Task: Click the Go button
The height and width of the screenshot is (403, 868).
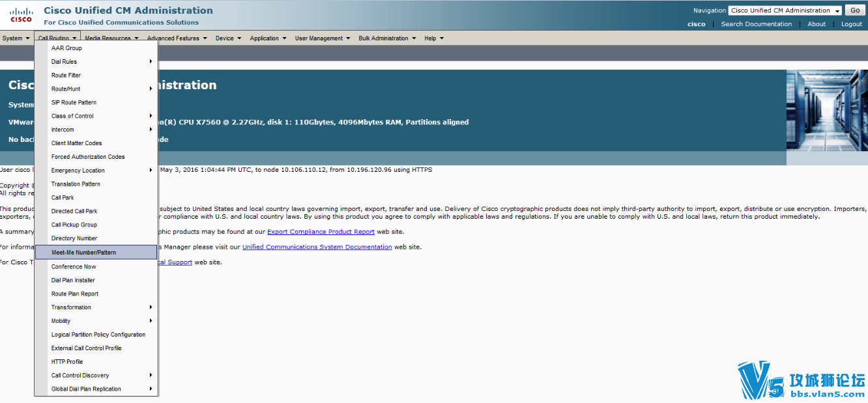Action: [x=855, y=10]
